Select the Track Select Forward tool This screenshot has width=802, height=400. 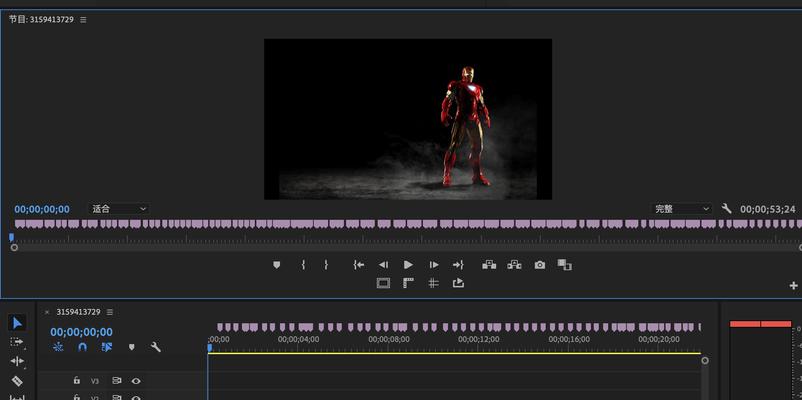click(x=17, y=342)
